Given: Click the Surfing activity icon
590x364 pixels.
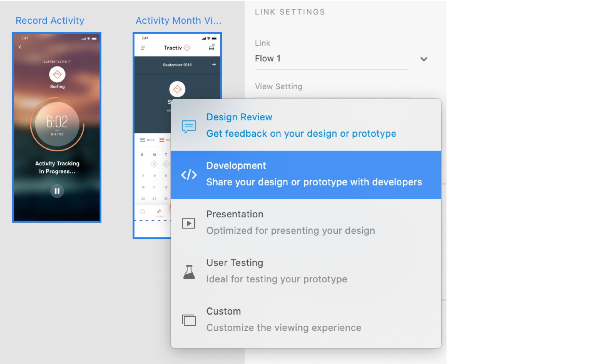Looking at the screenshot, I should [57, 75].
